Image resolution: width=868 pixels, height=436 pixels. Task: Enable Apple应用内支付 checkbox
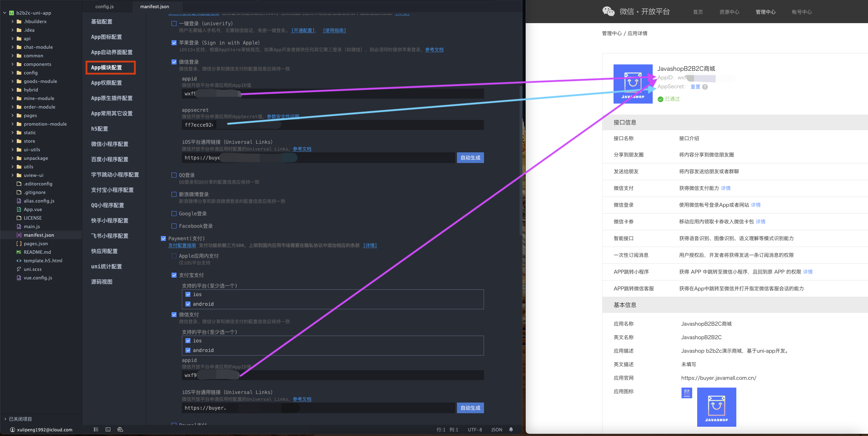(174, 256)
